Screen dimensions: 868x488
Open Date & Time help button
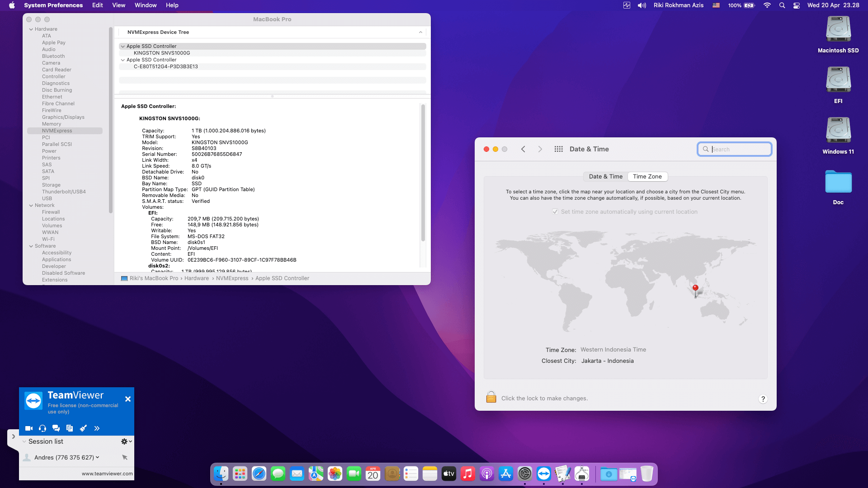(763, 399)
